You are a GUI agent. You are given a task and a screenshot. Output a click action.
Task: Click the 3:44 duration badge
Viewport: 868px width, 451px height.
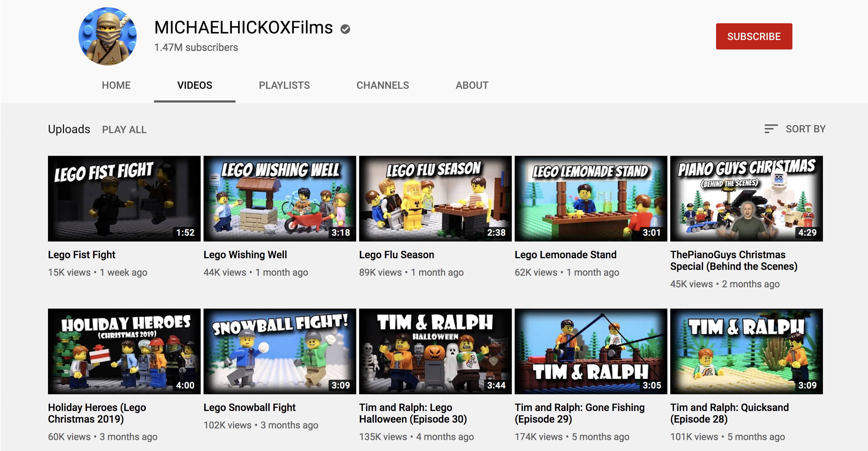497,385
